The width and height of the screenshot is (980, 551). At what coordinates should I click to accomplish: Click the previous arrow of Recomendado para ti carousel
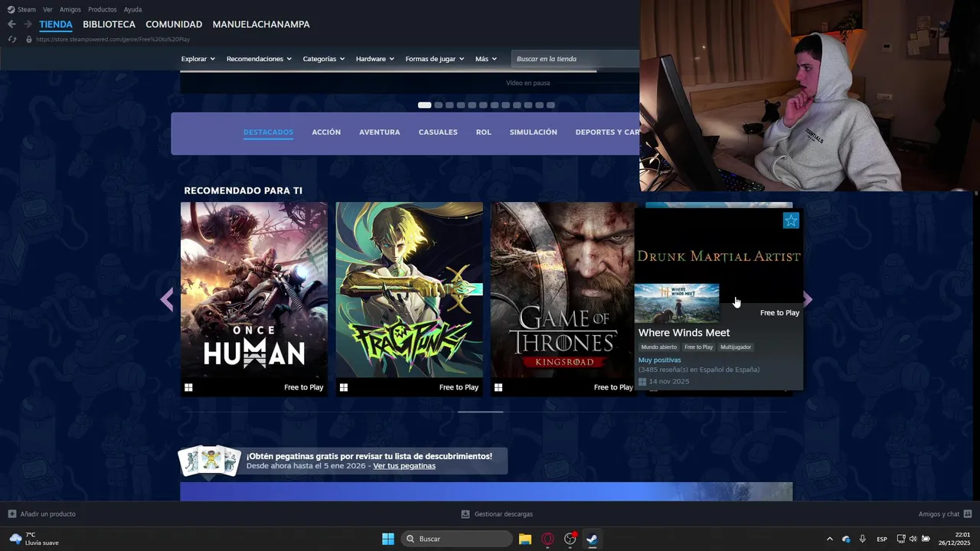(167, 299)
